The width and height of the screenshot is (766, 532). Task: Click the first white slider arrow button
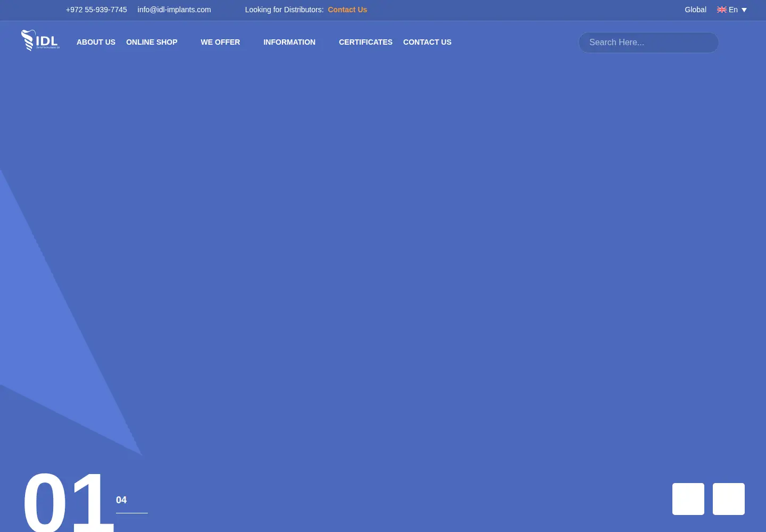688,499
